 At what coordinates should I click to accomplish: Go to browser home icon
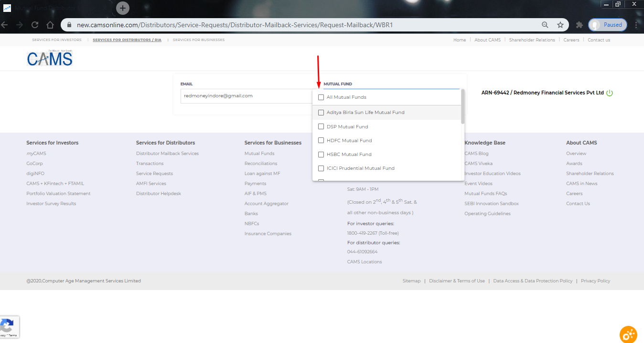click(50, 25)
